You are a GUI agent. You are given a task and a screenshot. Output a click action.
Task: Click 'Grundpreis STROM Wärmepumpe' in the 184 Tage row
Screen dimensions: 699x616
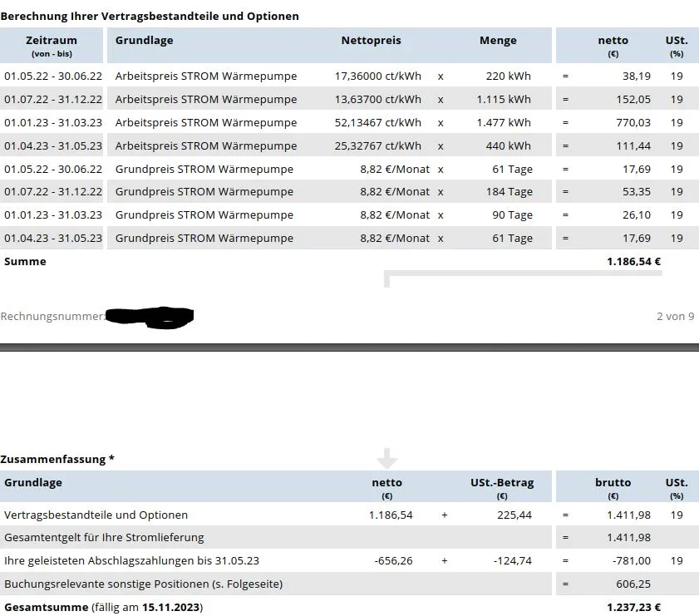204,191
